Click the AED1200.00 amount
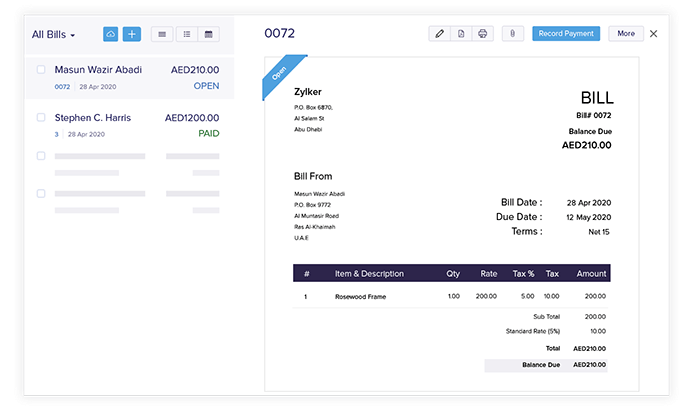This screenshot has height=408, width=691. (x=192, y=118)
